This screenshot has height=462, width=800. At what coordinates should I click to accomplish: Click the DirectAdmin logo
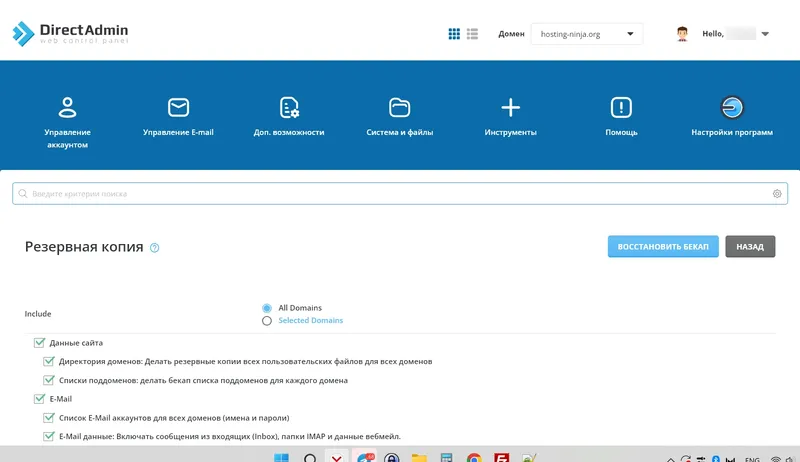[x=70, y=33]
